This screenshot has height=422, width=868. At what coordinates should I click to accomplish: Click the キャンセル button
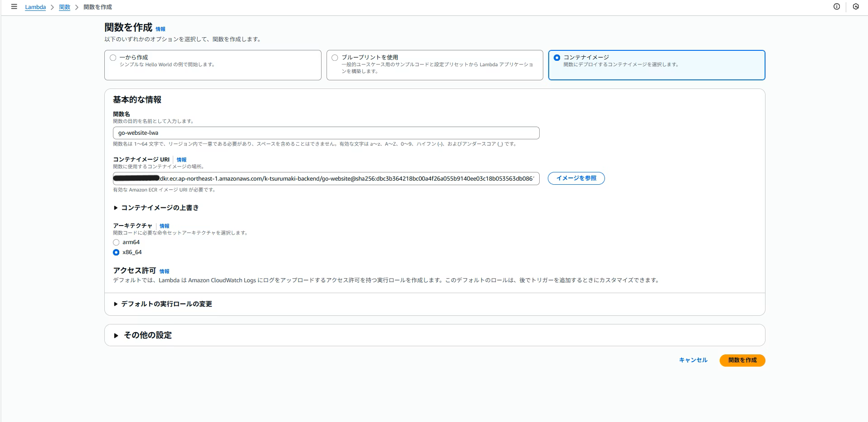[x=693, y=360]
